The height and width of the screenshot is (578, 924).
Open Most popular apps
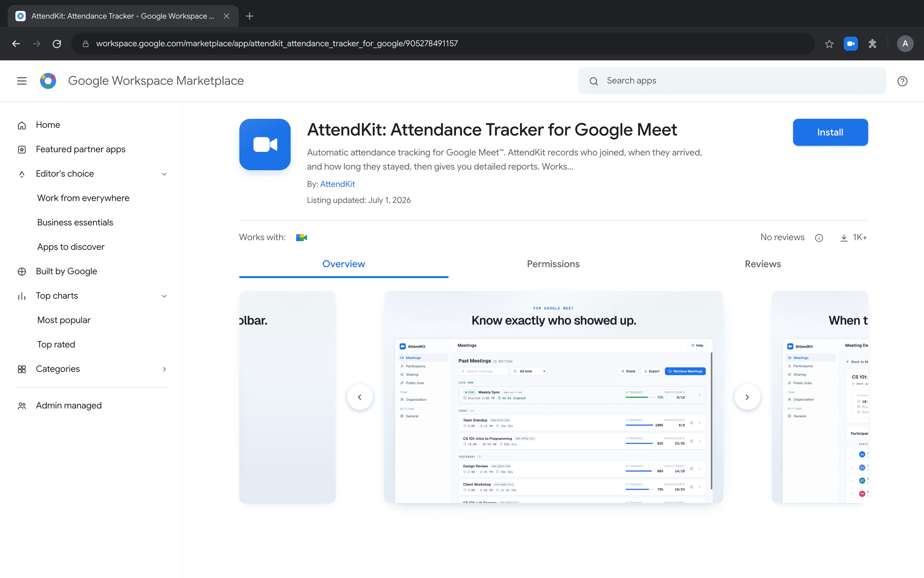pyautogui.click(x=64, y=320)
